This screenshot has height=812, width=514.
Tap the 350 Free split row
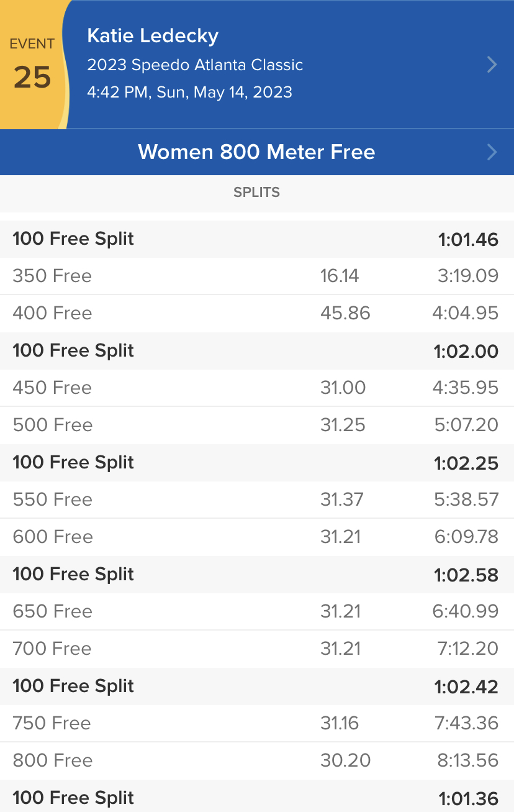point(257,276)
